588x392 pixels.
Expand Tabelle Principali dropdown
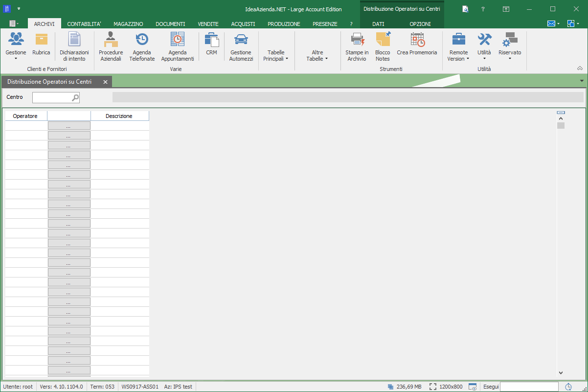pyautogui.click(x=276, y=55)
